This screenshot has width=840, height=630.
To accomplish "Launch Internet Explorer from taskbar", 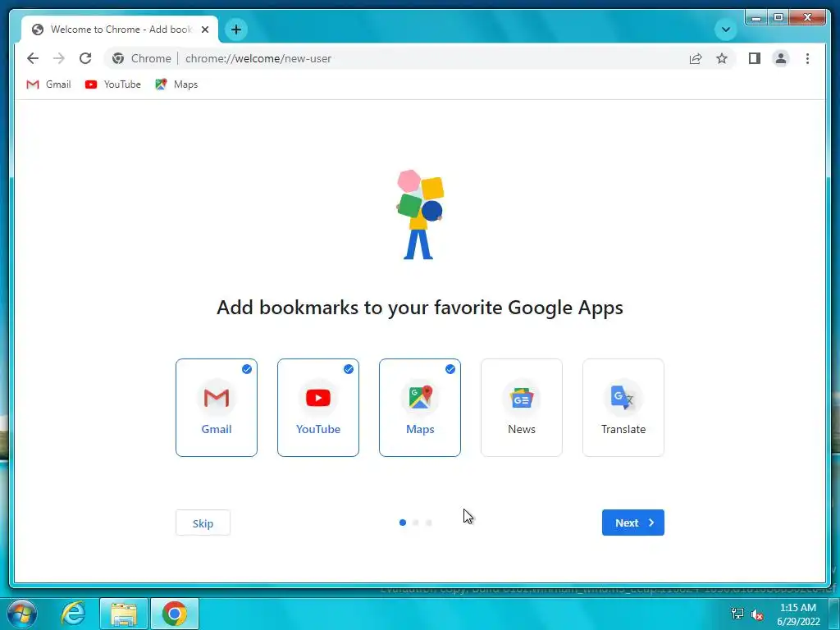I will 73,614.
